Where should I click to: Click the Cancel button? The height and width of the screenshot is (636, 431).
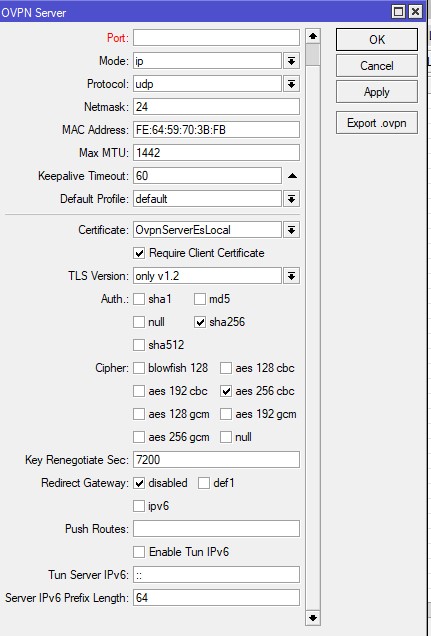coord(377,66)
